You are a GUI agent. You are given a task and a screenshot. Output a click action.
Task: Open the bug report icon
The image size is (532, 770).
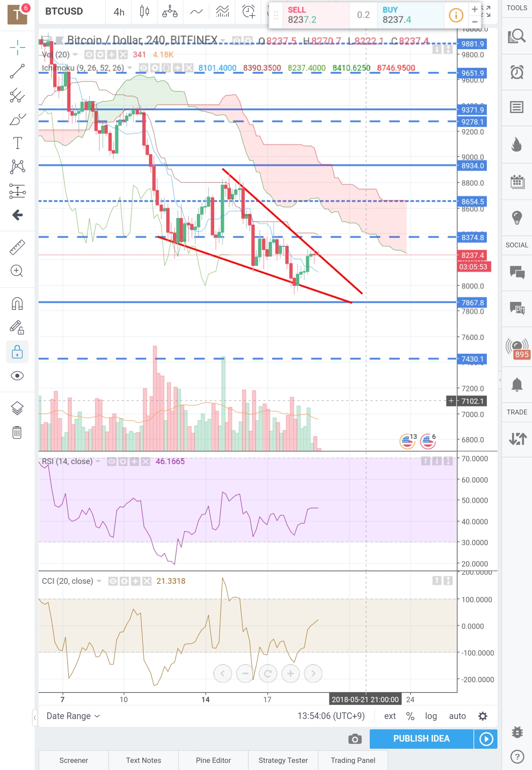click(x=517, y=732)
